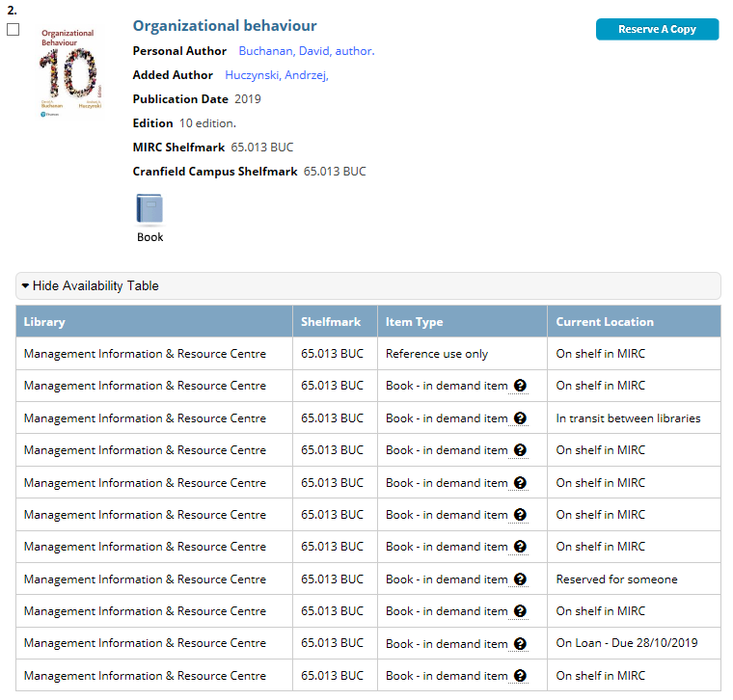The width and height of the screenshot is (733, 700).
Task: Click the Shelfmark column header
Action: point(331,322)
